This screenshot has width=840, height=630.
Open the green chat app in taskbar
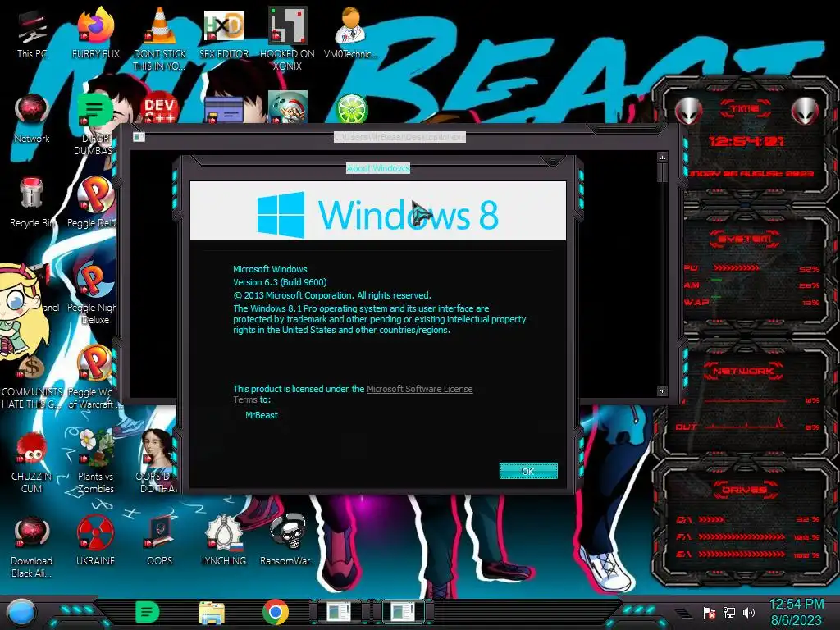pyautogui.click(x=147, y=612)
